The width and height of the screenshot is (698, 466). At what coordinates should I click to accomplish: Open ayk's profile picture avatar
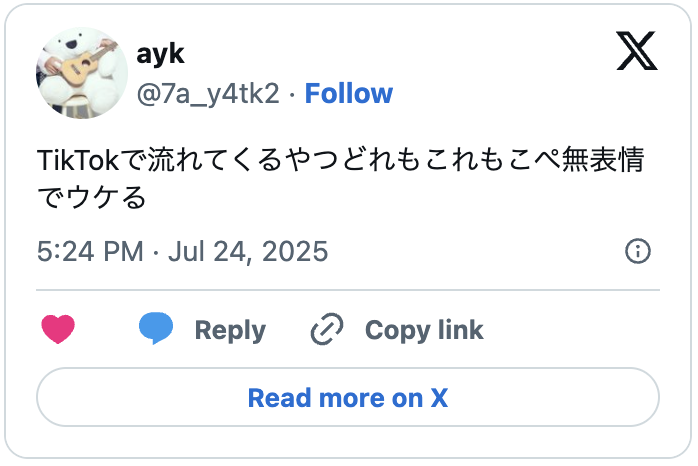(x=82, y=72)
